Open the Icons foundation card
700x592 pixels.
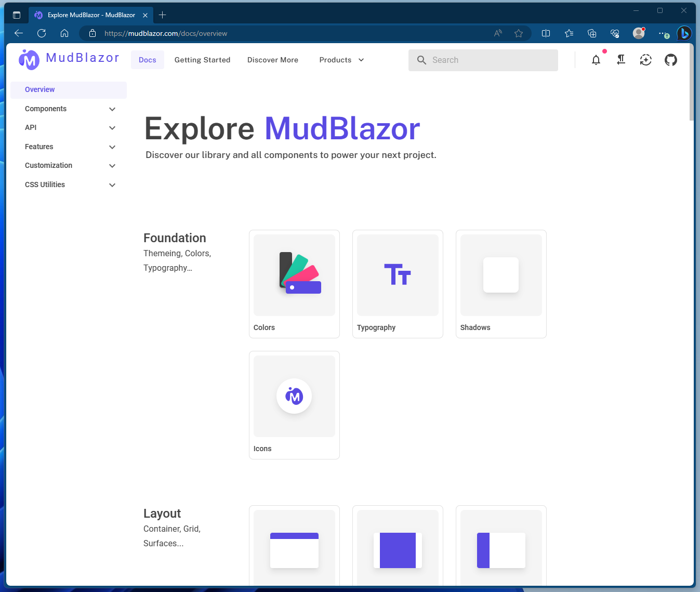point(294,405)
